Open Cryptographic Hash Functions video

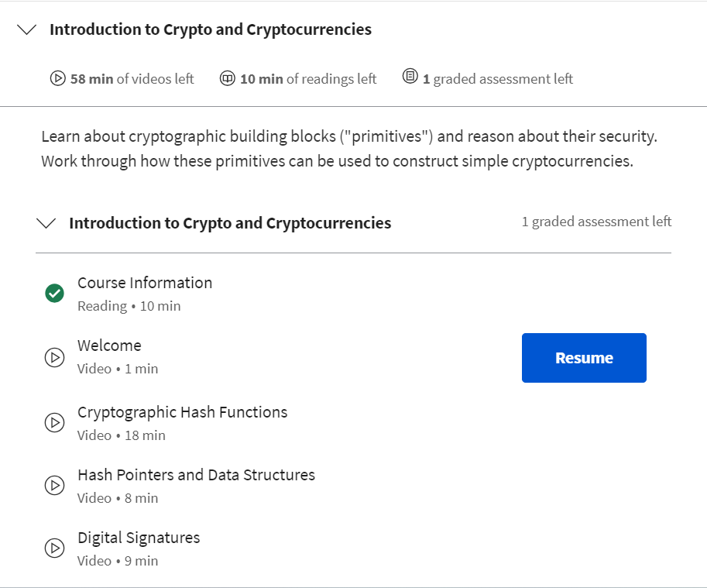click(x=182, y=412)
